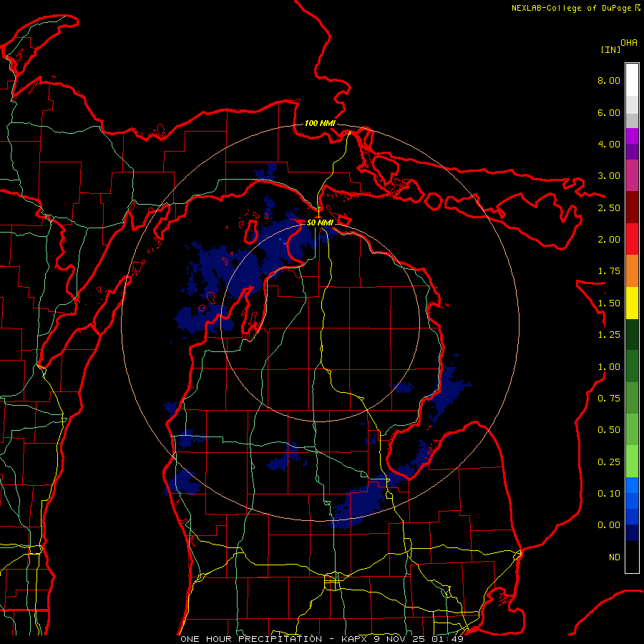The height and width of the screenshot is (644, 644).
Task: Click the bright red 2.00 legend swatch
Action: point(632,239)
